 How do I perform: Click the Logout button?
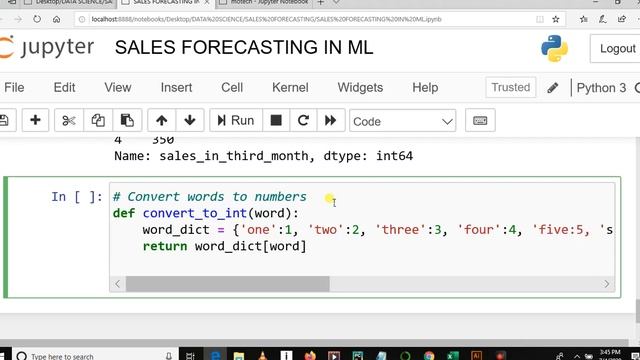(x=617, y=49)
